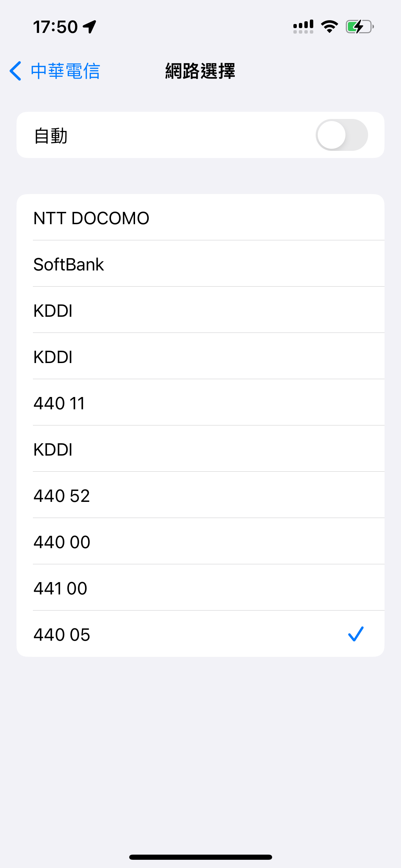Select the second KDDI network entry
401x868 pixels.
[200, 357]
